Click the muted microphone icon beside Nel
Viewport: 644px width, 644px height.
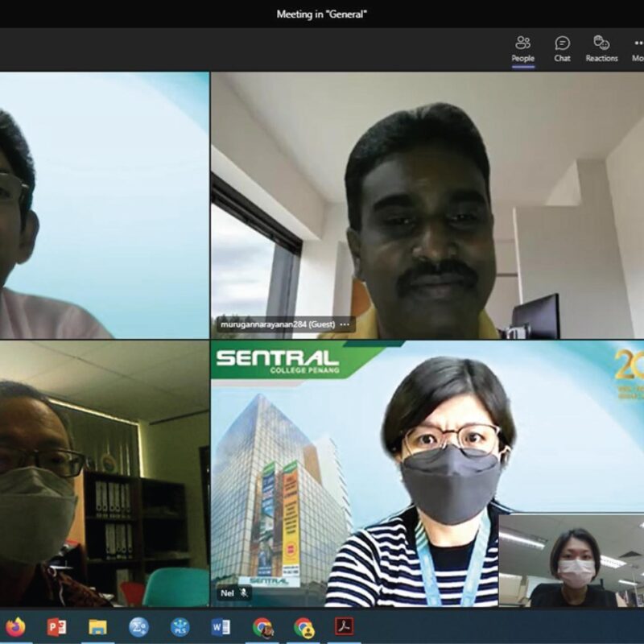coord(244,592)
